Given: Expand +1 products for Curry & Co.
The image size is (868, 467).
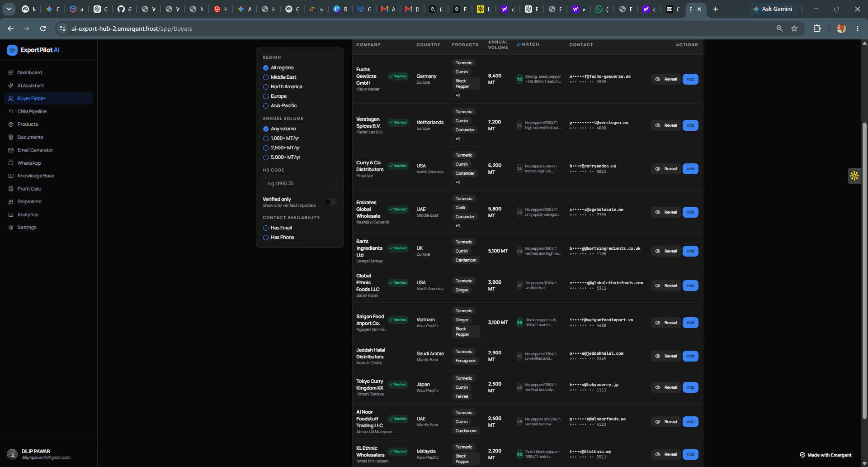Looking at the screenshot, I should 458,182.
